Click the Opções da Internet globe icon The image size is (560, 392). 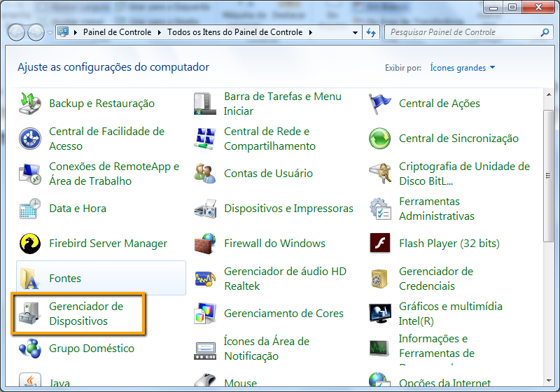379,380
